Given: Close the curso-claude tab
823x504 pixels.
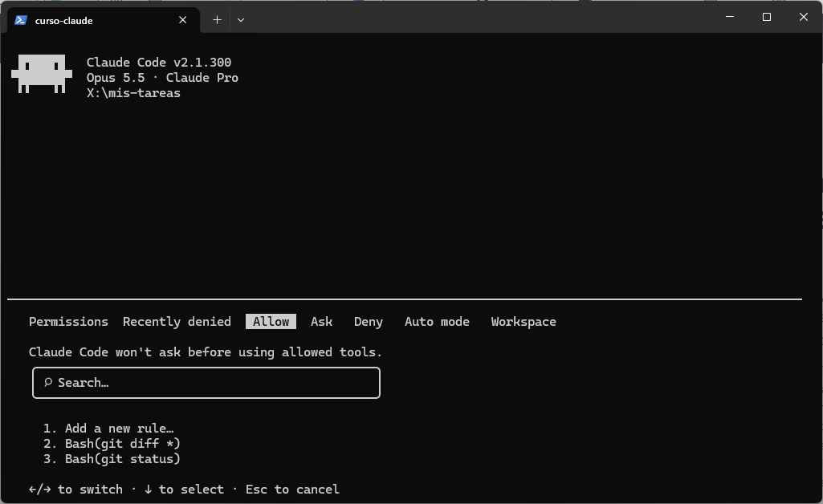Looking at the screenshot, I should point(182,20).
